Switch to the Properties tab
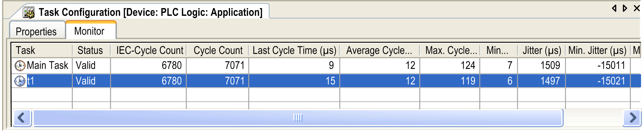The width and height of the screenshot is (644, 131). click(x=36, y=32)
